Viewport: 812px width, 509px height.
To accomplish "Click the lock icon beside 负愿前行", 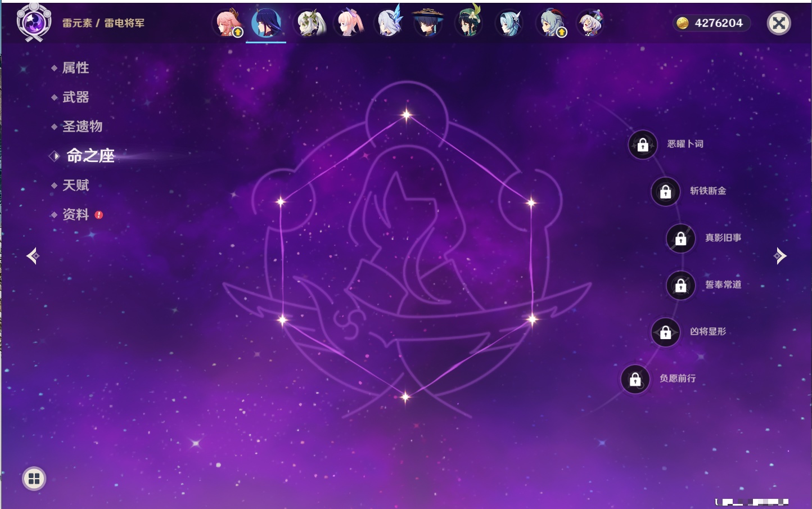I will click(635, 379).
